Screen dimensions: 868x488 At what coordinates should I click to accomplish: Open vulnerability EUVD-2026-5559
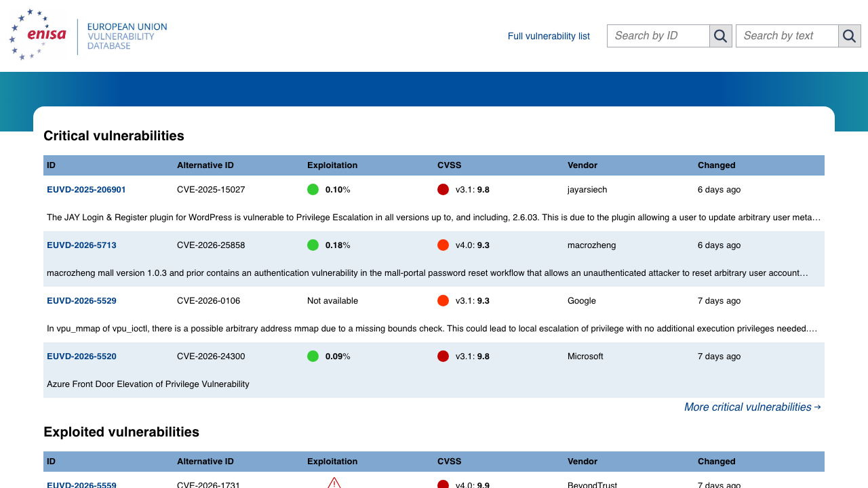point(81,485)
